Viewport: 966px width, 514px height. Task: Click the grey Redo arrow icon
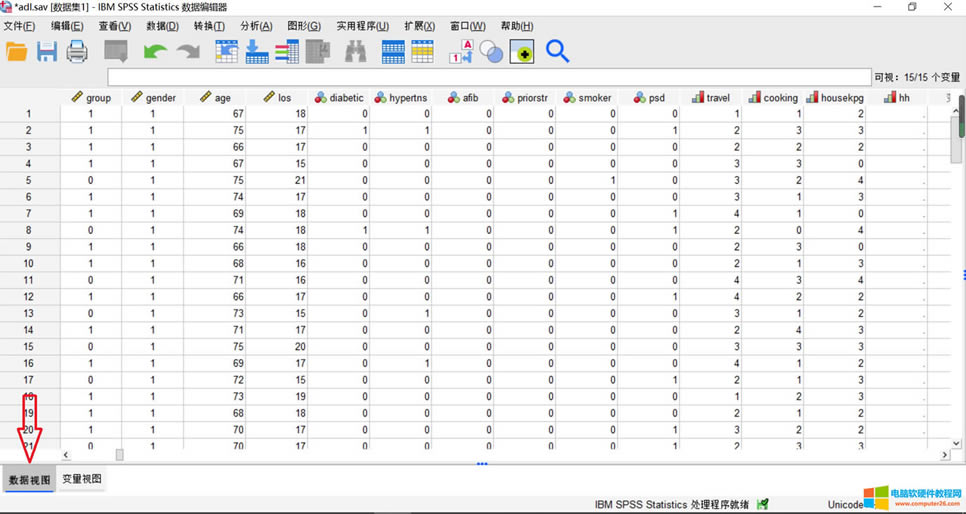coord(188,52)
